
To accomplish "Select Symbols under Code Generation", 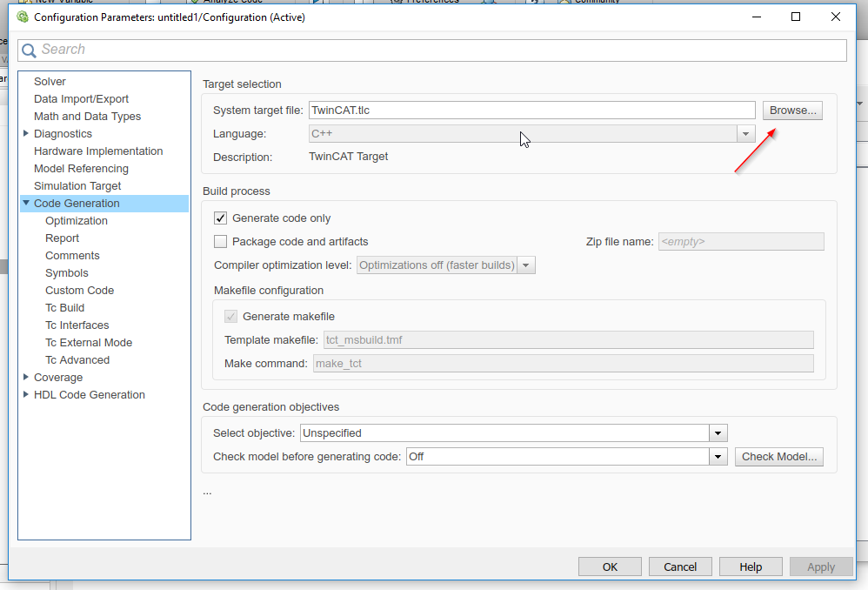I will click(x=66, y=272).
